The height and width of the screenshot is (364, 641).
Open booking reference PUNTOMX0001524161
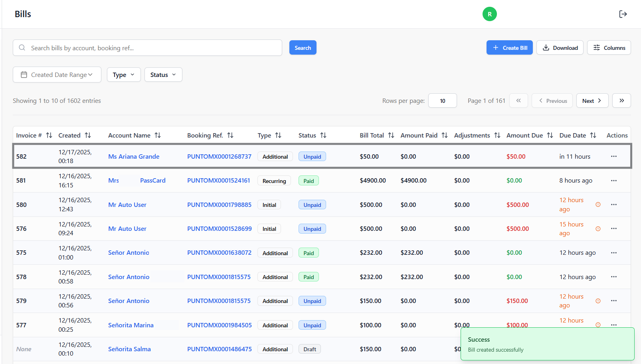click(219, 181)
